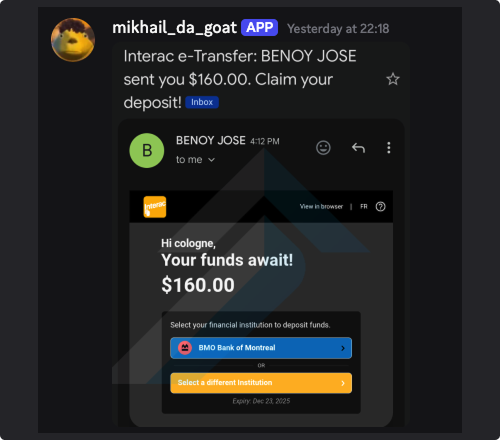Expand the 'to me' recipient details
Screen dimensions: 500x440
click(195, 160)
